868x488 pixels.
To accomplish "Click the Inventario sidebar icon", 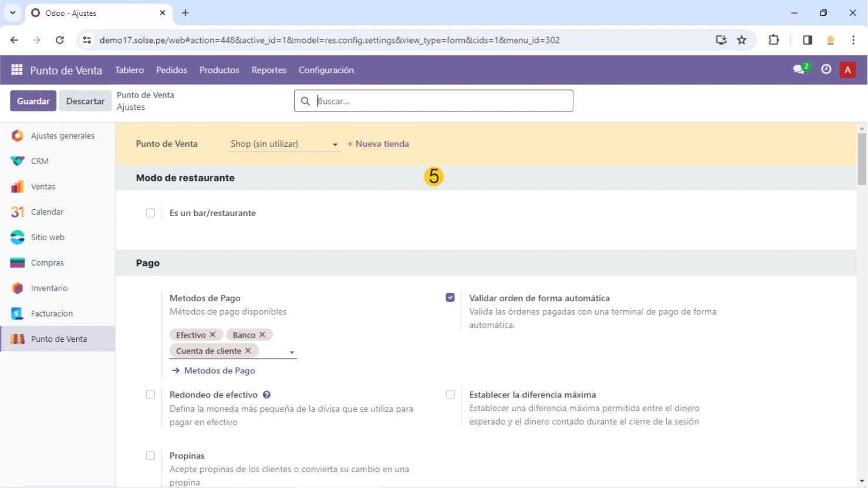I will tap(18, 288).
